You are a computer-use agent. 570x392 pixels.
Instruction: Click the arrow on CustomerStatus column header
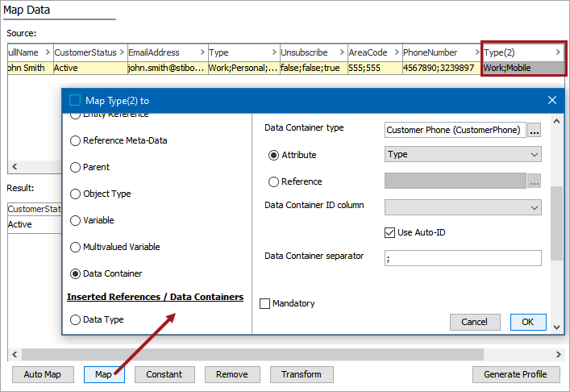click(x=121, y=52)
